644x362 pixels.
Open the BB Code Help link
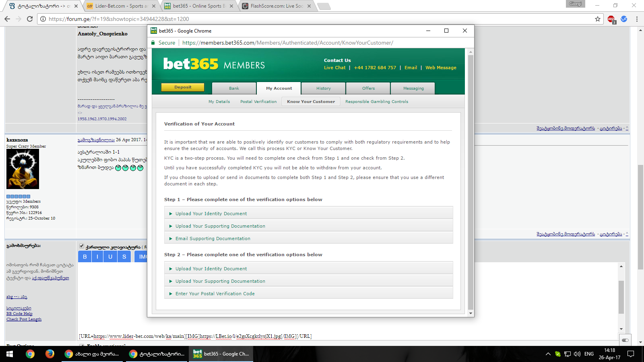[19, 314]
